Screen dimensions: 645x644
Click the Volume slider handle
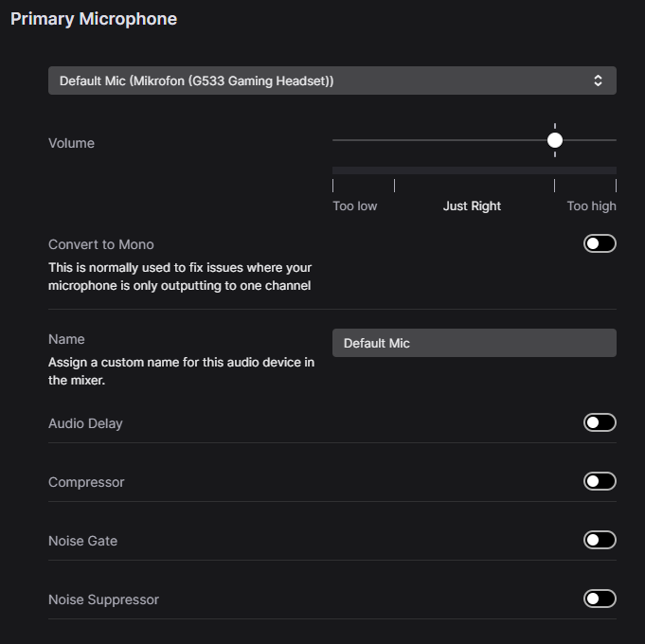point(555,140)
